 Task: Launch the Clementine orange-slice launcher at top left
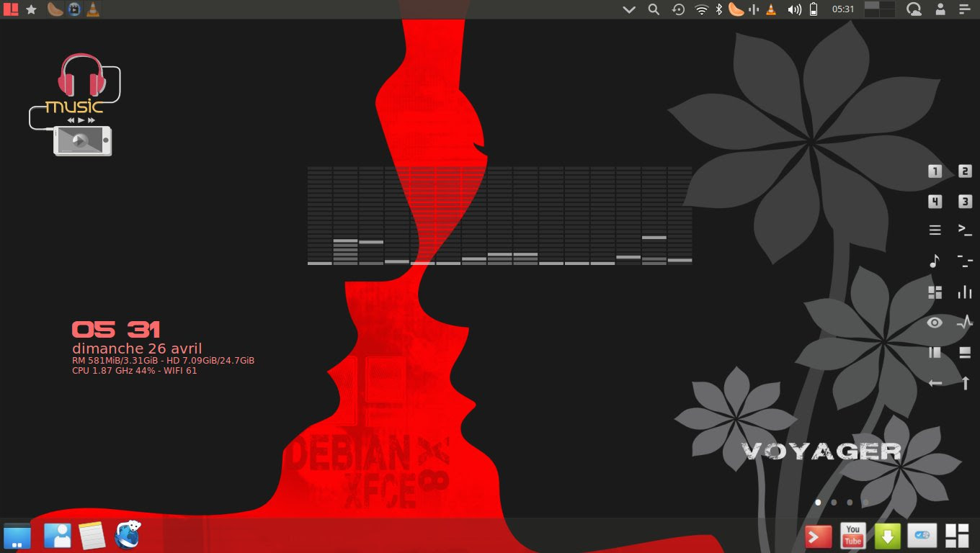tap(55, 9)
